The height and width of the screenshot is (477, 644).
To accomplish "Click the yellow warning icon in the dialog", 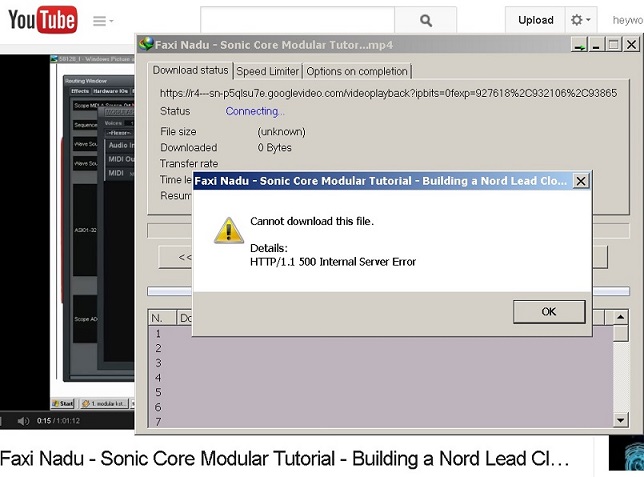I will pyautogui.click(x=229, y=230).
